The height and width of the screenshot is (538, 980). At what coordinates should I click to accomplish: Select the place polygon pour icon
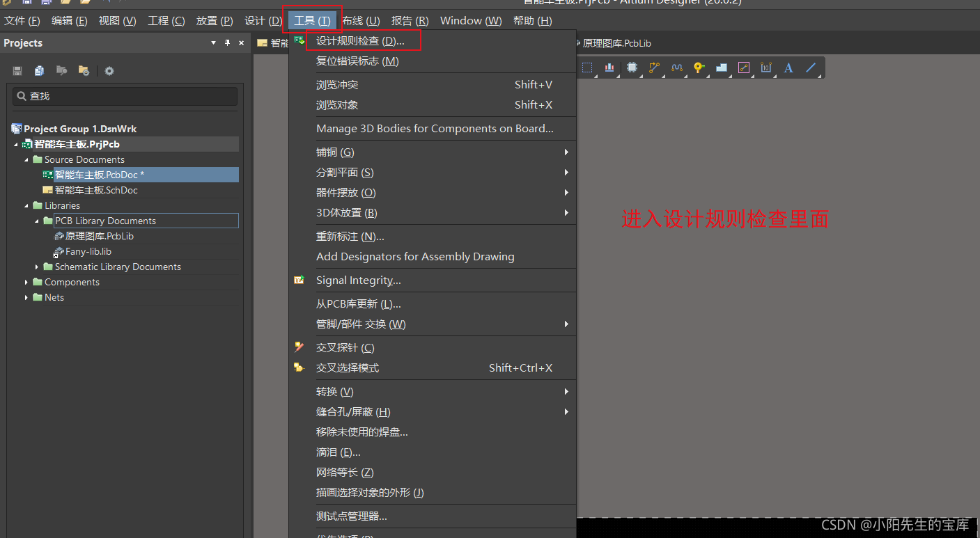pyautogui.click(x=721, y=68)
